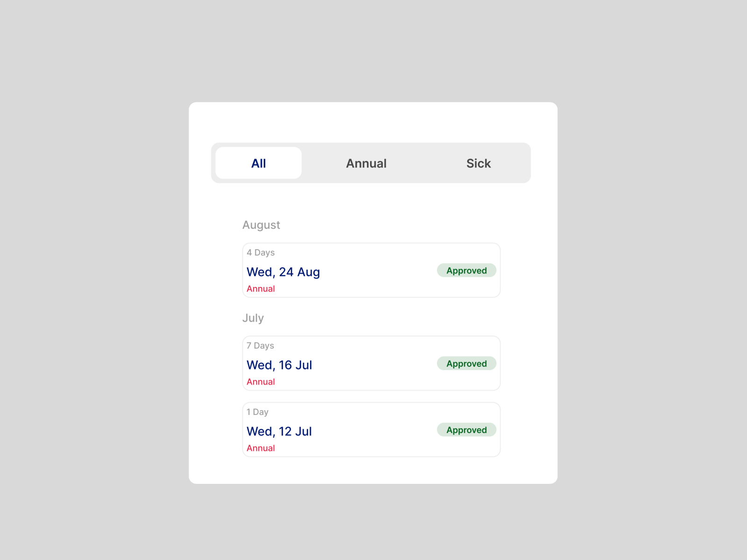The width and height of the screenshot is (747, 560).
Task: Open the Wed, 24 Aug leave entry
Action: 371,270
